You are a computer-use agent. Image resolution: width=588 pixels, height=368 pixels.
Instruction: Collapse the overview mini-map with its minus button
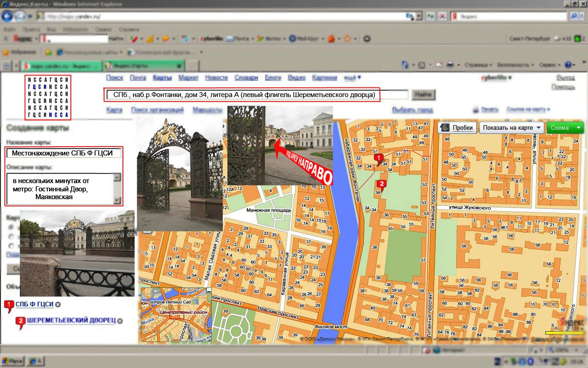[x=209, y=291]
